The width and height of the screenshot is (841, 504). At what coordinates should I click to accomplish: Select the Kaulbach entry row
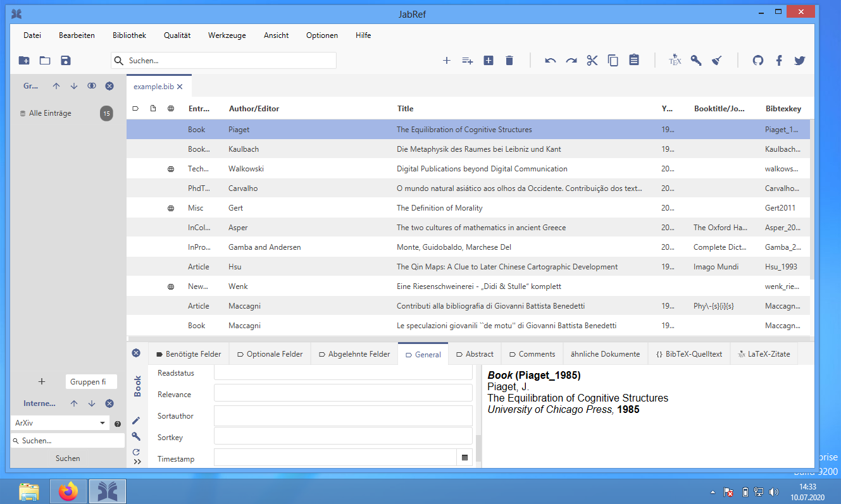[468, 149]
